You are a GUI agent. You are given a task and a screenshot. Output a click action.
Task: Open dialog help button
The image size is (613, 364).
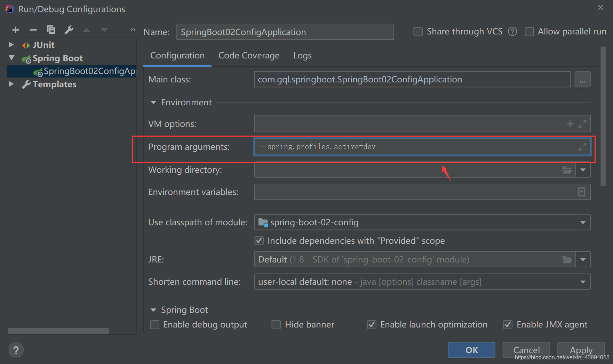pyautogui.click(x=16, y=350)
